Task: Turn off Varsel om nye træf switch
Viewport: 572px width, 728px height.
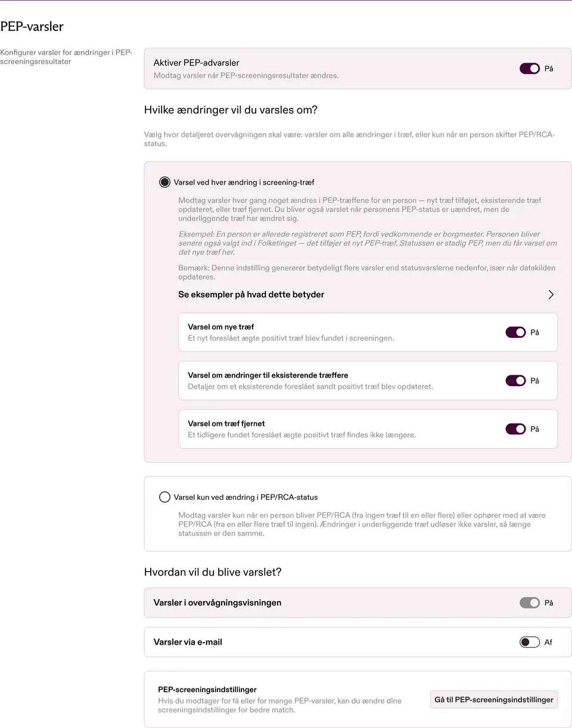Action: point(515,332)
